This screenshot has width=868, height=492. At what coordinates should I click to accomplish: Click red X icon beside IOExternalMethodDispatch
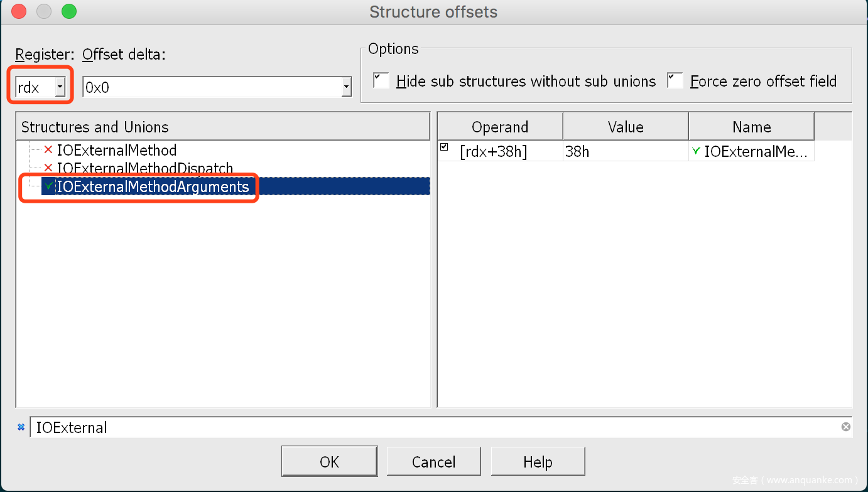point(48,168)
